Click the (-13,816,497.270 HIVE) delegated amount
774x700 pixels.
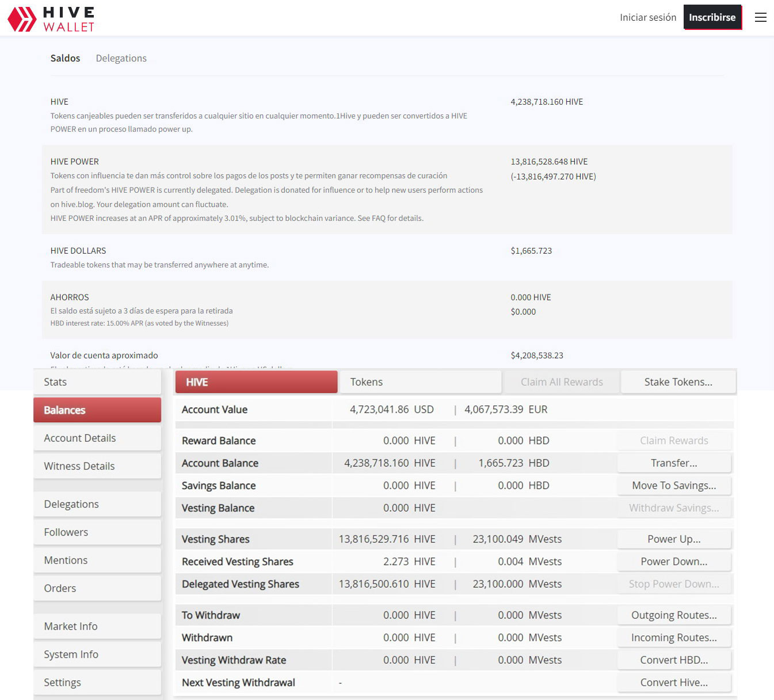(x=553, y=177)
